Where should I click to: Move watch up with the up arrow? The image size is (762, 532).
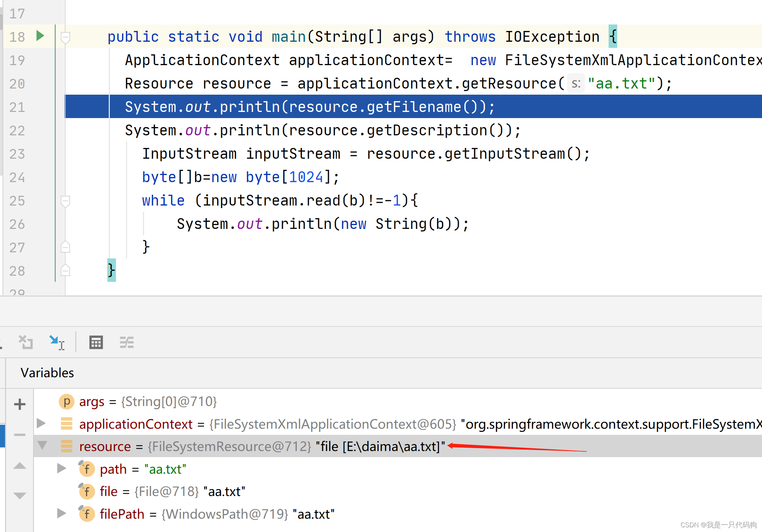click(x=20, y=466)
